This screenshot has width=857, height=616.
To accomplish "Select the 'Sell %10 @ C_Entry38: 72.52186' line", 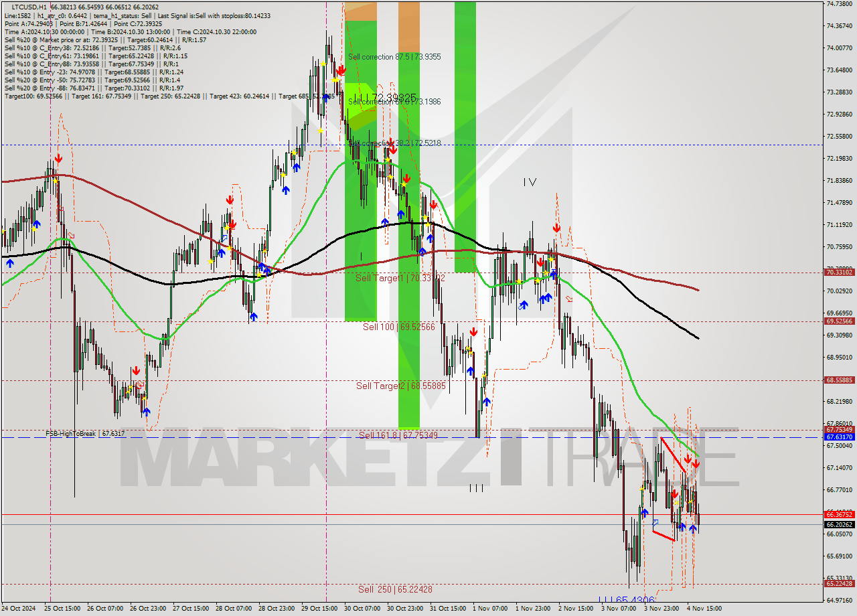I will pos(92,48).
